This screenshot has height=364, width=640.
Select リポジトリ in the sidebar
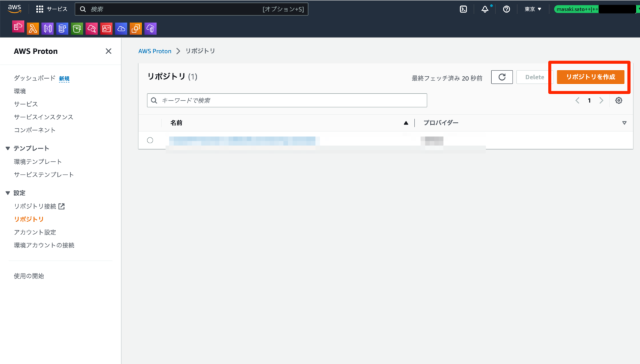[29, 219]
